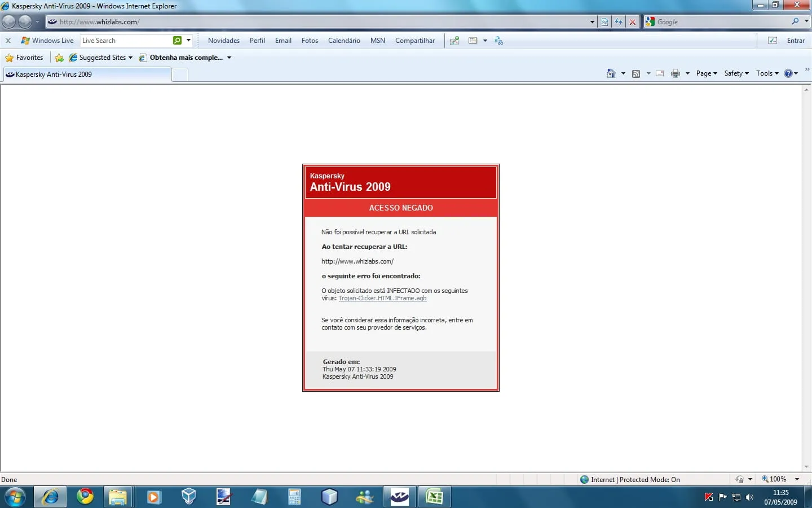Screen dimensions: 812x508
Task: Click the Windows Live logo button
Action: tap(47, 41)
